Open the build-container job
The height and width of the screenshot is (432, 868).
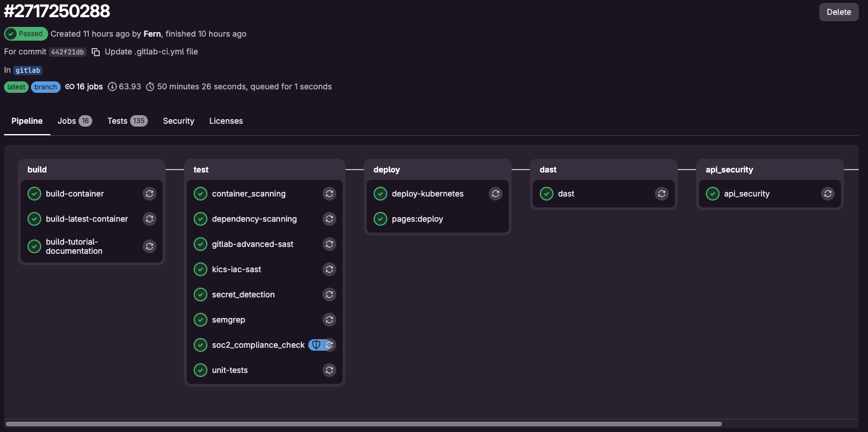pyautogui.click(x=74, y=194)
